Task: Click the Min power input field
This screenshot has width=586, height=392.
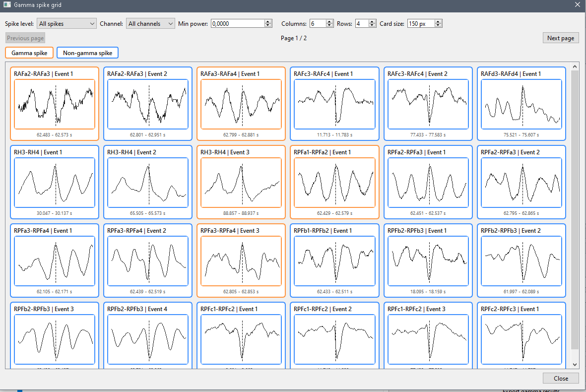Action: click(238, 23)
